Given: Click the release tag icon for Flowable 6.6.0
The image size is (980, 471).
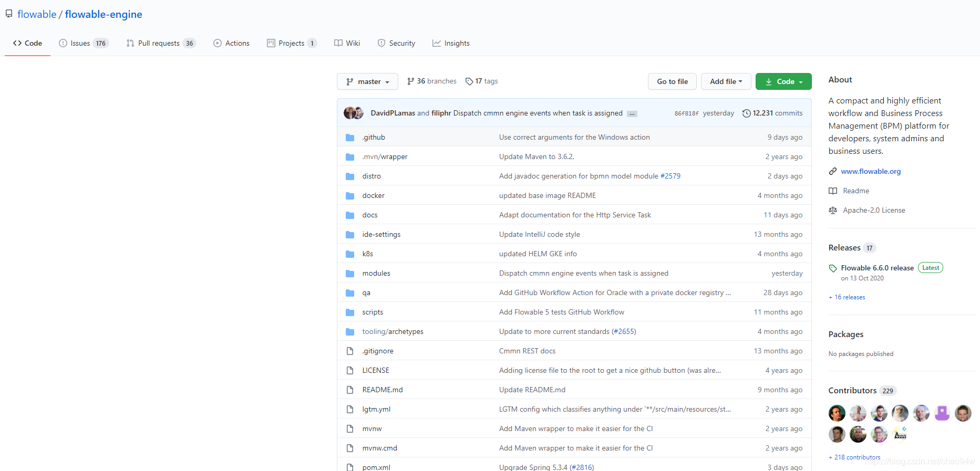Looking at the screenshot, I should (833, 268).
